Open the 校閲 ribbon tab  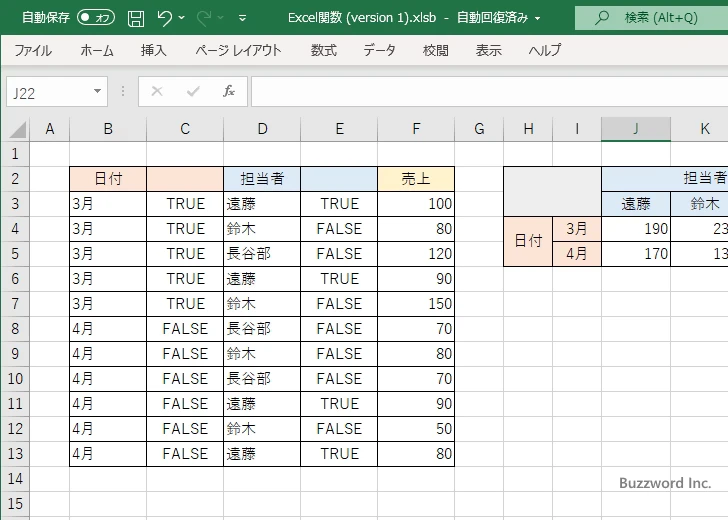coord(436,50)
